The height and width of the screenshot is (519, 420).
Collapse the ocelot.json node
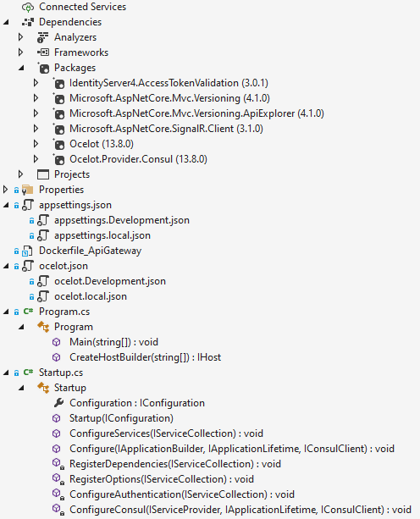point(6,266)
